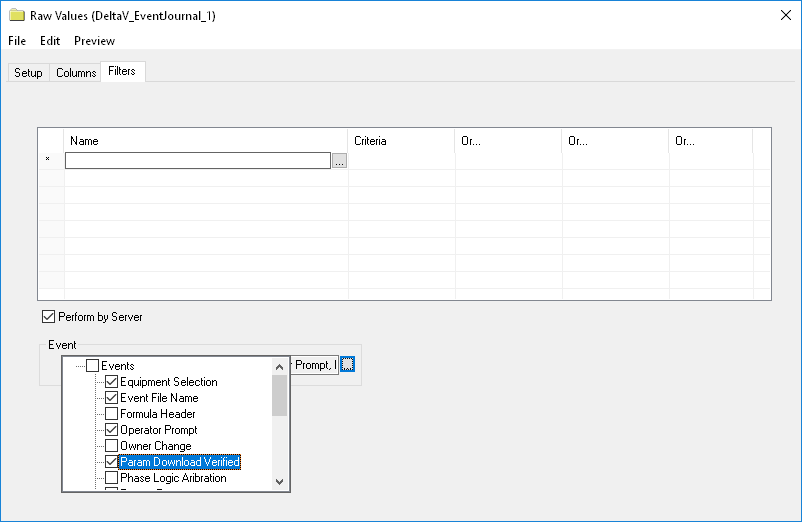Select the Filters tab

point(122,71)
